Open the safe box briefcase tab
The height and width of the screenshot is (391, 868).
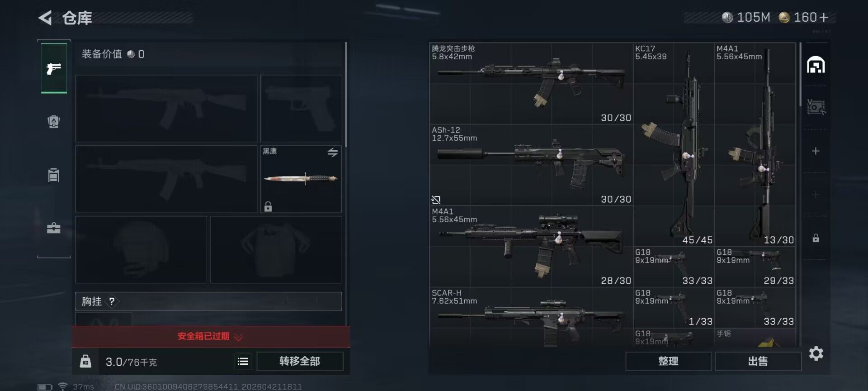click(x=54, y=228)
